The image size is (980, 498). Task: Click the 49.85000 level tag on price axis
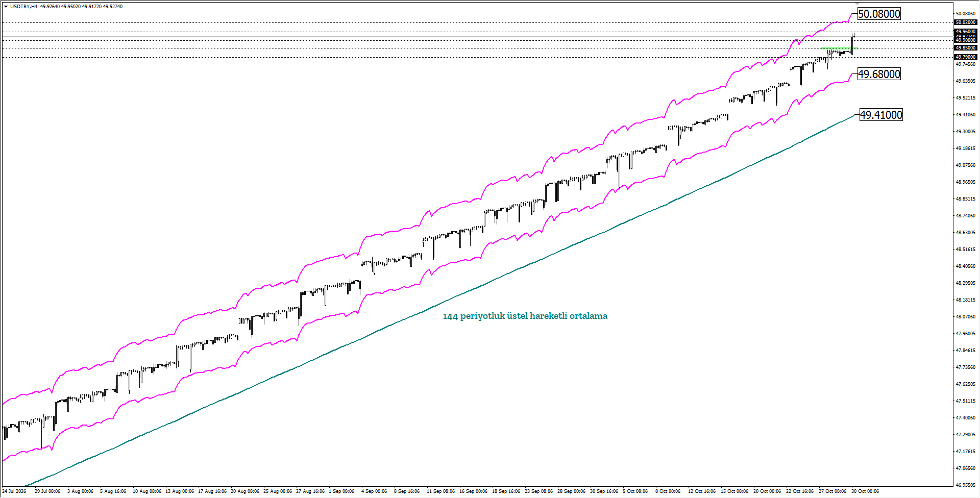(966, 48)
